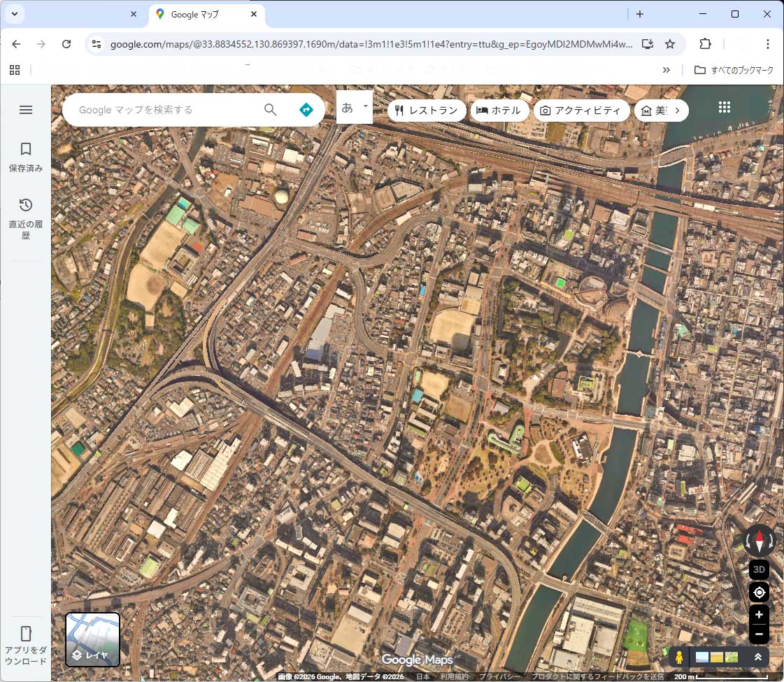The image size is (784, 682).
Task: Zoom in with the plus button
Action: click(x=759, y=614)
